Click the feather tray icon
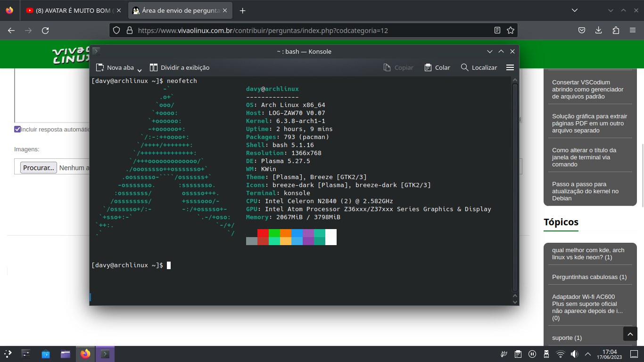The height and width of the screenshot is (362, 644). coord(504,354)
